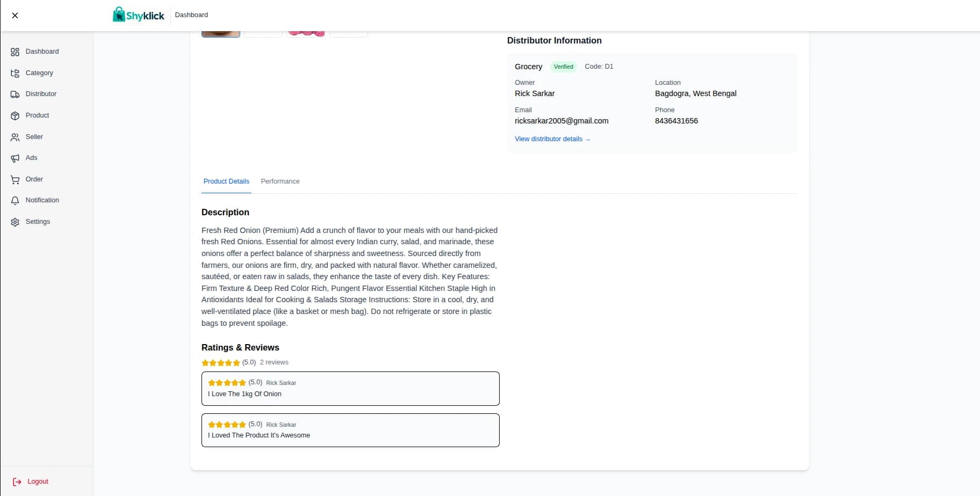Click the X icon to close the sidebar

click(x=15, y=16)
